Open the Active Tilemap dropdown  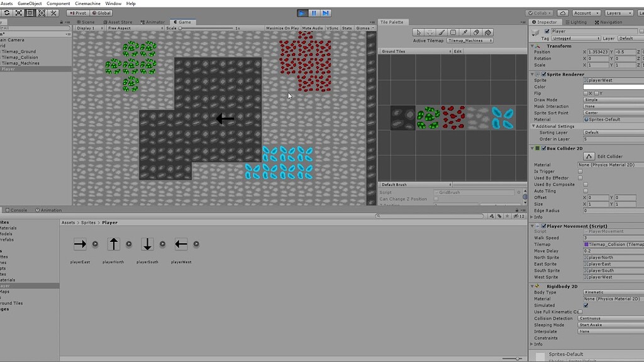pyautogui.click(x=470, y=40)
